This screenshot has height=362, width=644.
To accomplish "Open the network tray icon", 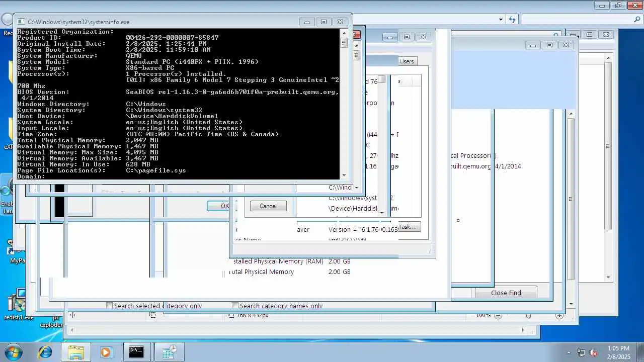I will [581, 352].
